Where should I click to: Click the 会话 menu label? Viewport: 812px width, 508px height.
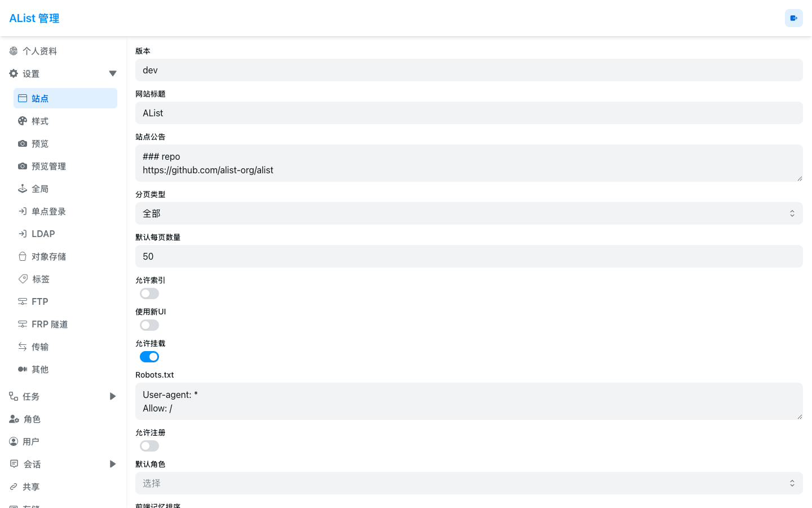coord(32,465)
